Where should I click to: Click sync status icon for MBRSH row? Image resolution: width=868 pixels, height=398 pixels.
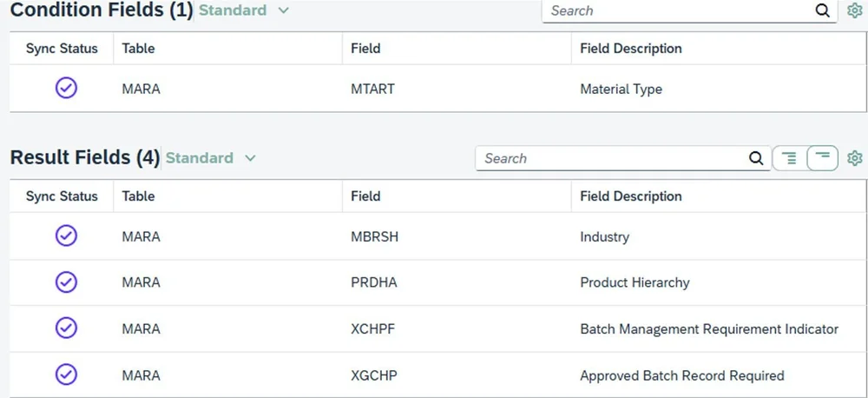click(x=66, y=235)
